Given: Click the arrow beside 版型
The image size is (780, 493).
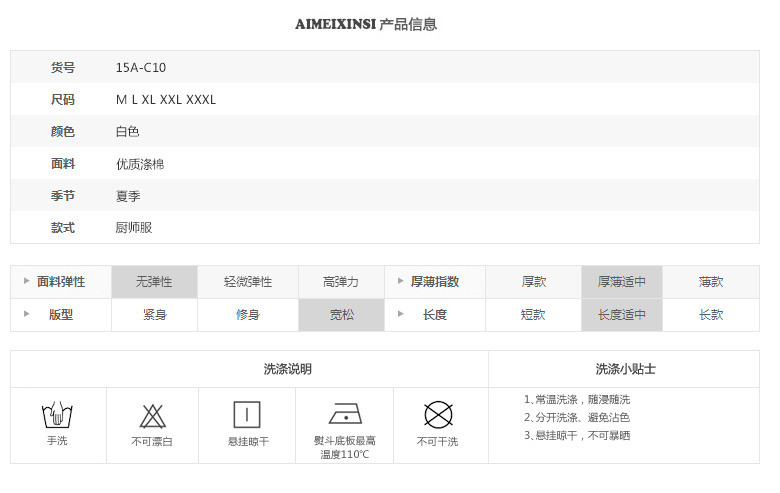Looking at the screenshot, I should 26,314.
